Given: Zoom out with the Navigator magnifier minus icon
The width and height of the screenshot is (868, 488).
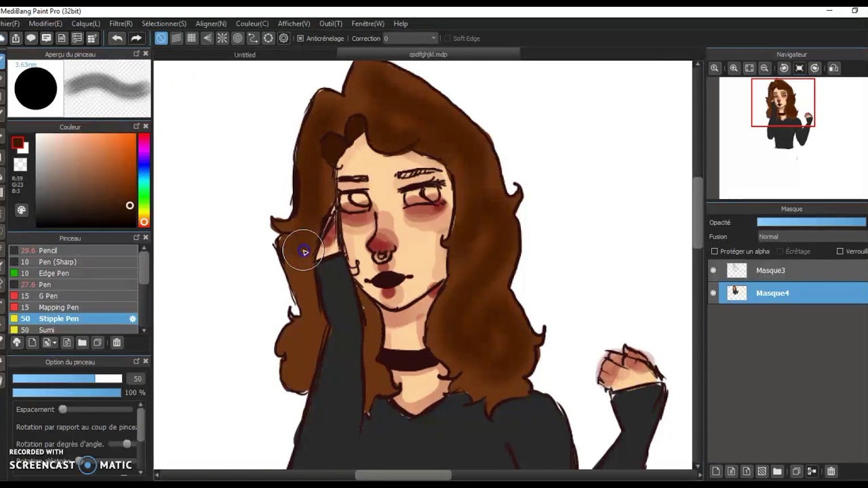Looking at the screenshot, I should point(764,68).
